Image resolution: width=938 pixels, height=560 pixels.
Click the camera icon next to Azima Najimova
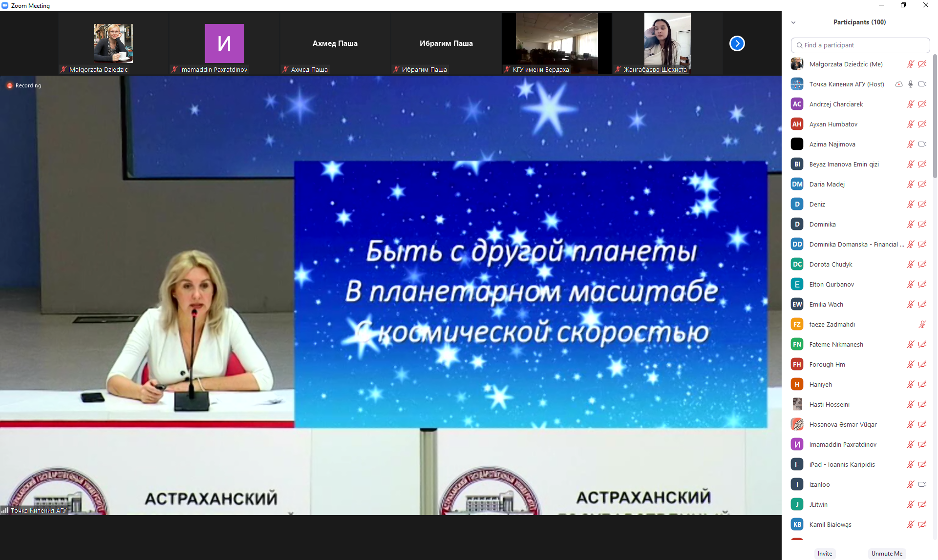tap(922, 144)
